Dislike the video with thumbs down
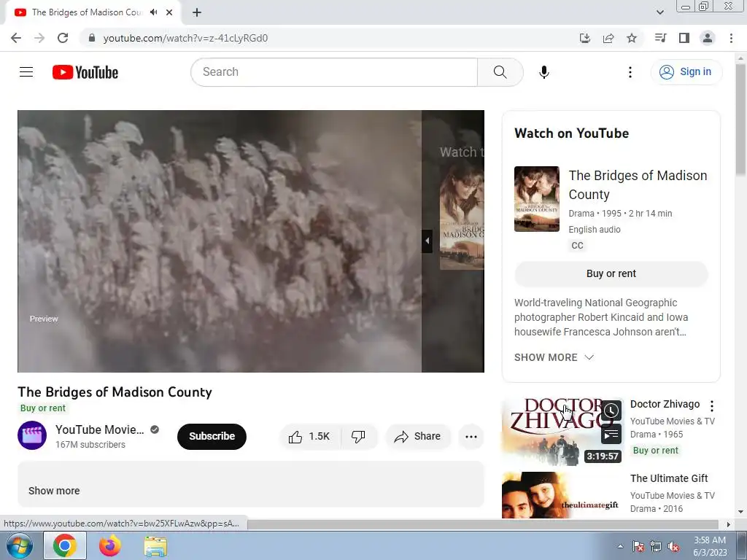 point(358,436)
